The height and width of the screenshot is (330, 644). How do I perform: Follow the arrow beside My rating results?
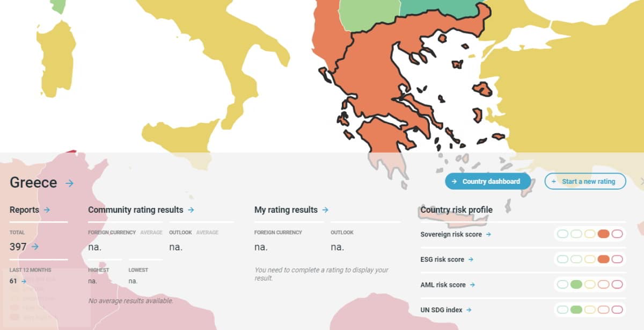(325, 210)
